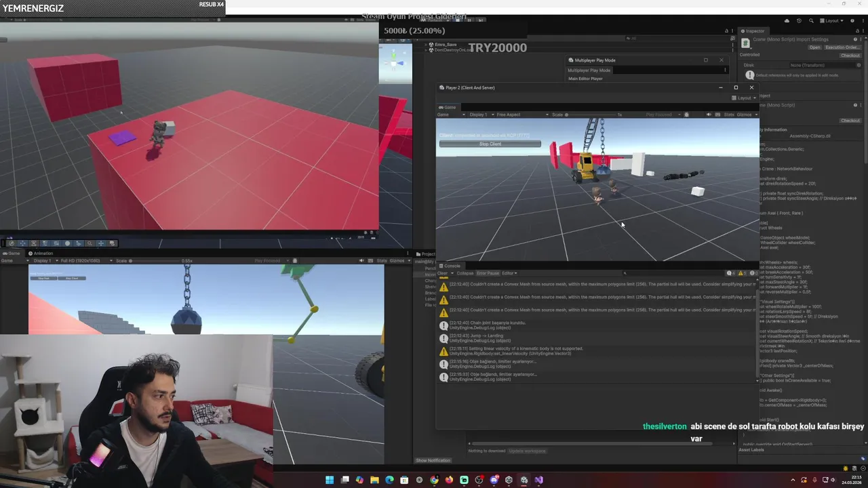Click Open button in Inspector

pyautogui.click(x=814, y=47)
